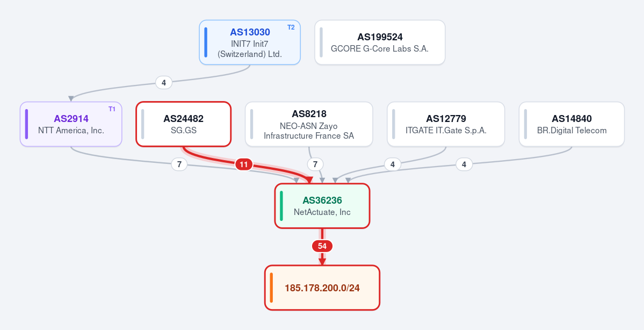Open the AS2914 NTT America node
The width and height of the screenshot is (644, 330).
pos(71,124)
